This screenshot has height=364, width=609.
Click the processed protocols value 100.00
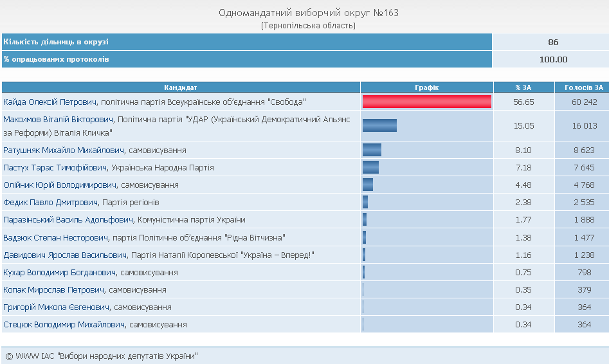(x=553, y=60)
